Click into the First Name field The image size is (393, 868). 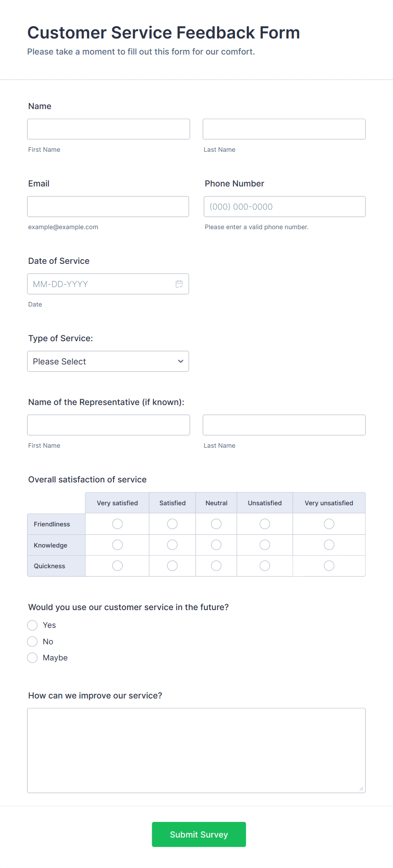(x=108, y=129)
